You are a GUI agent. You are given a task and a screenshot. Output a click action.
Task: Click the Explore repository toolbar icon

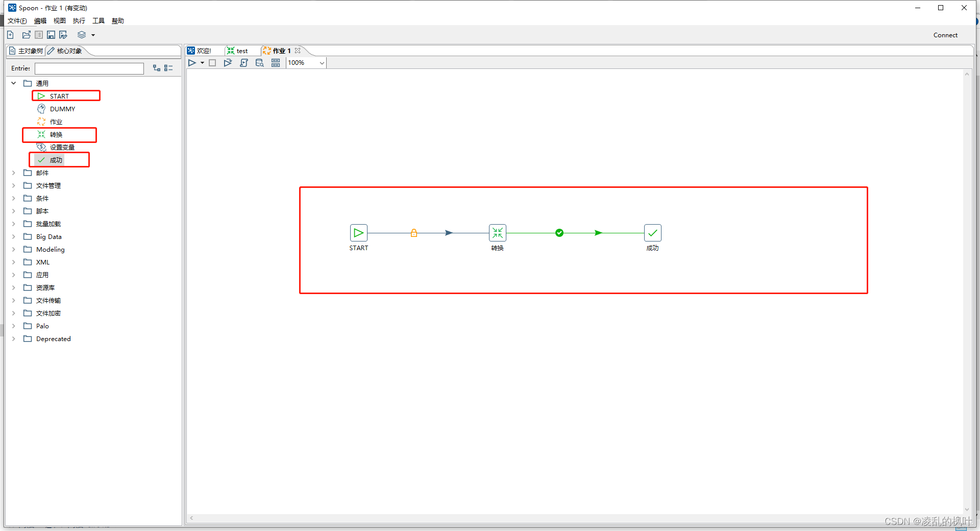pos(39,35)
